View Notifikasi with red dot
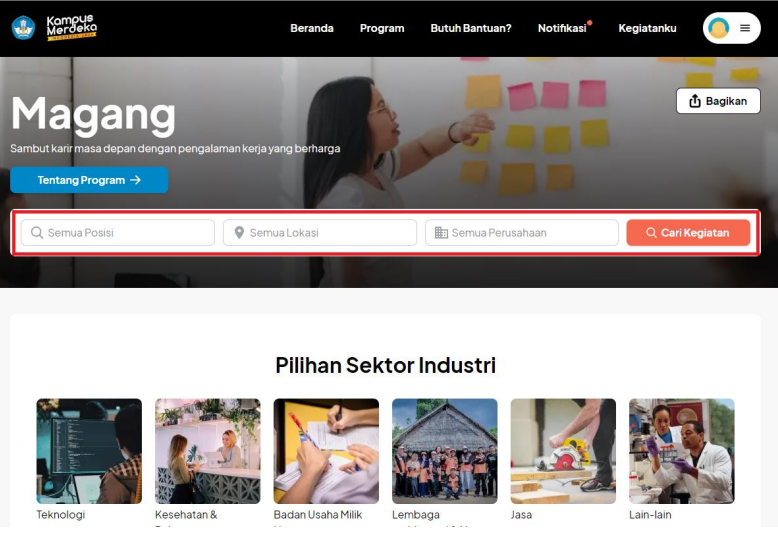Screen dimensions: 778x557 click(x=565, y=28)
